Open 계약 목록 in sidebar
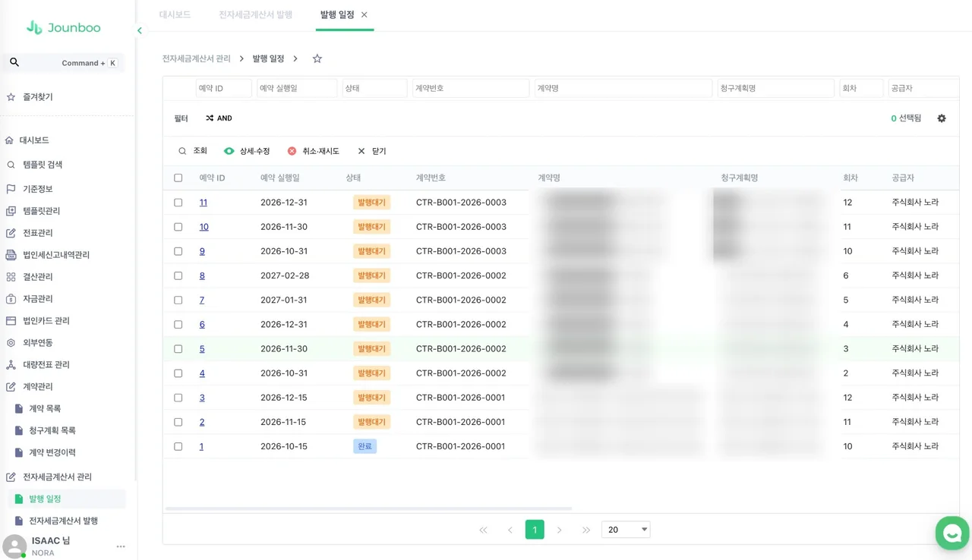 pyautogui.click(x=45, y=409)
